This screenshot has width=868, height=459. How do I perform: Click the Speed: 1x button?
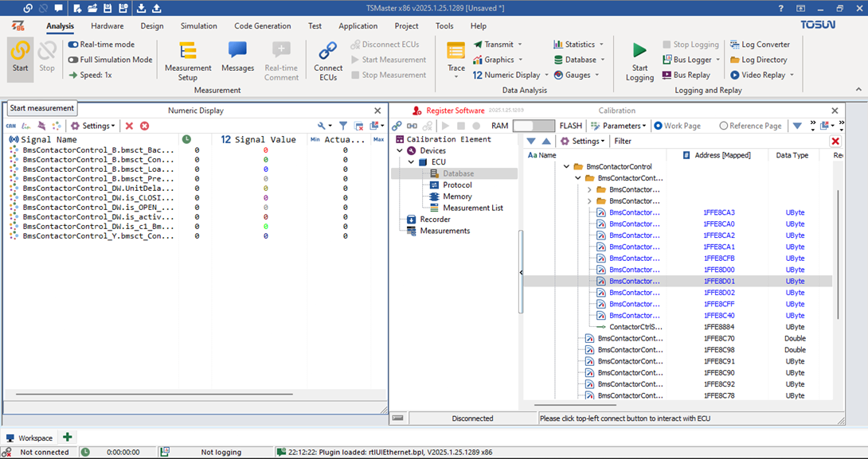[90, 75]
